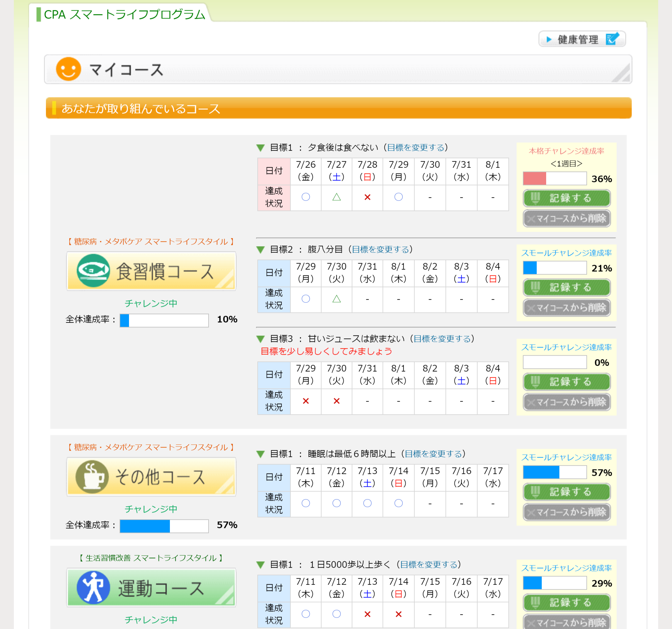Collapse the 睡眠は最低6時間以上 goal triangle
Viewport: 672px width, 629px height.
pos(260,454)
